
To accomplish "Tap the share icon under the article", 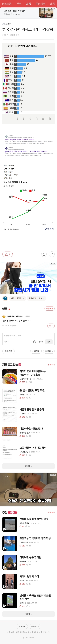I will [x=52, y=254].
